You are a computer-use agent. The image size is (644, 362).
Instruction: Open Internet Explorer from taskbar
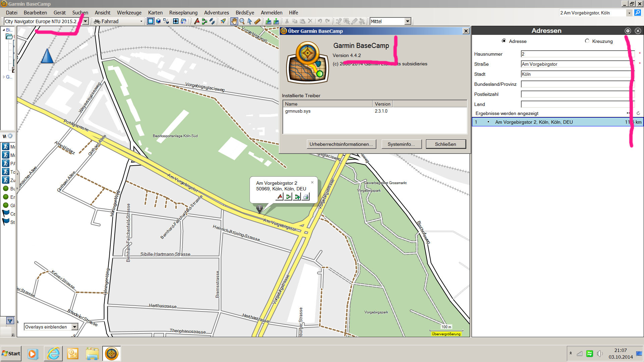[53, 354]
